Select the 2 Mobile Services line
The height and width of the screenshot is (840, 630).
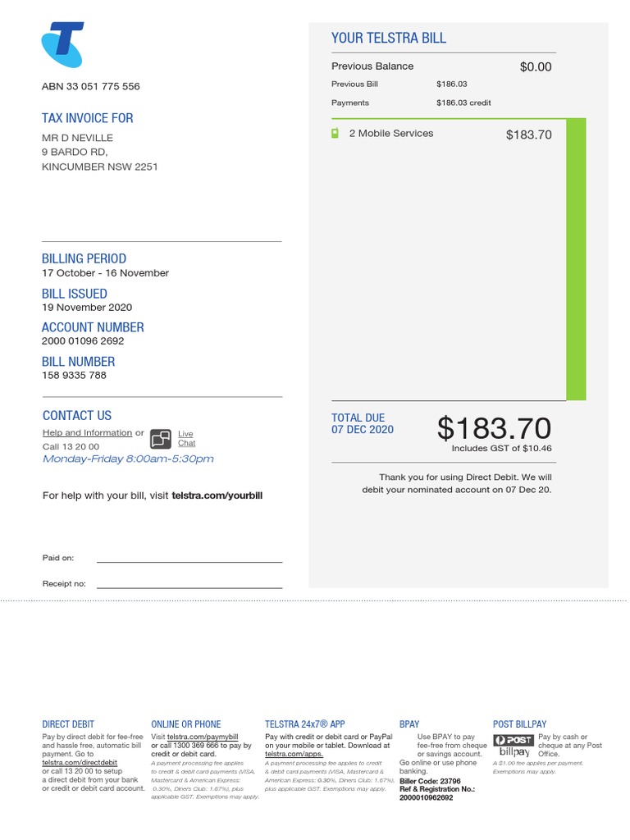click(391, 133)
